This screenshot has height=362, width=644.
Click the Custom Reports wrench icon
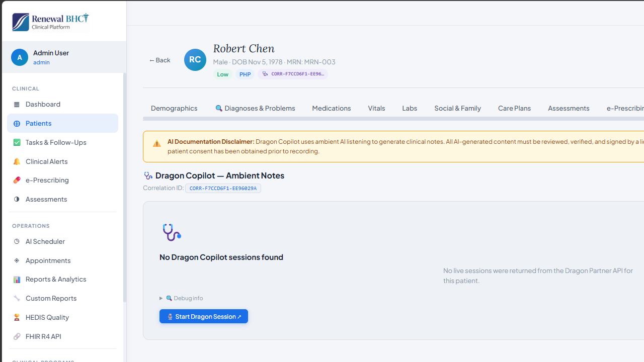click(x=17, y=299)
